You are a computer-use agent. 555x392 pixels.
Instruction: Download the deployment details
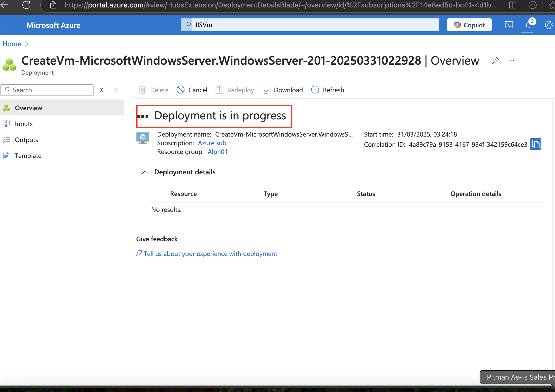283,90
